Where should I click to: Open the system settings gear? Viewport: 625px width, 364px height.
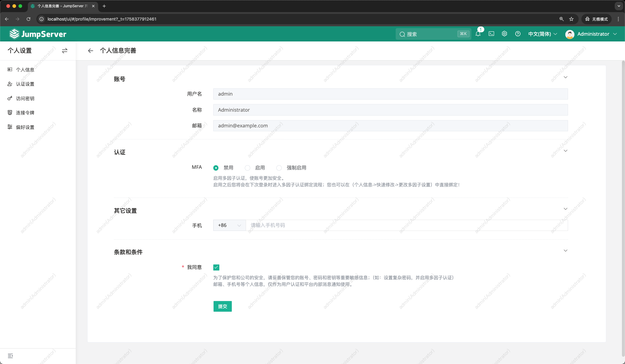tap(504, 34)
